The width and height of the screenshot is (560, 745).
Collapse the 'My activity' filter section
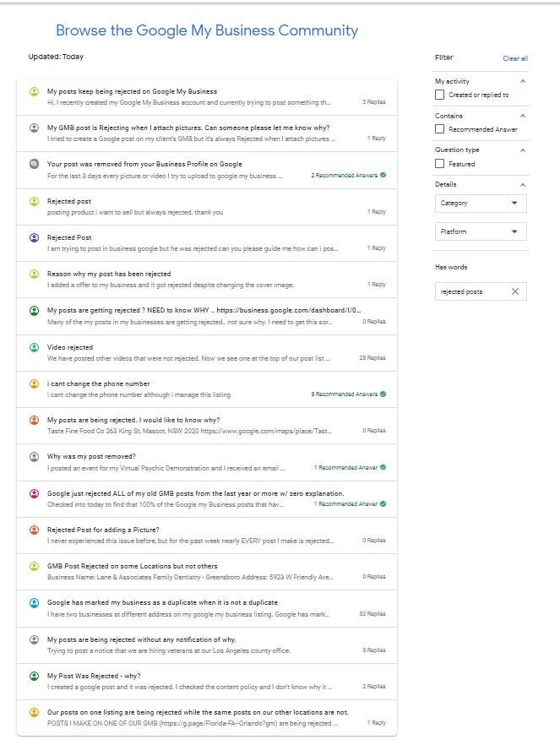pyautogui.click(x=523, y=81)
